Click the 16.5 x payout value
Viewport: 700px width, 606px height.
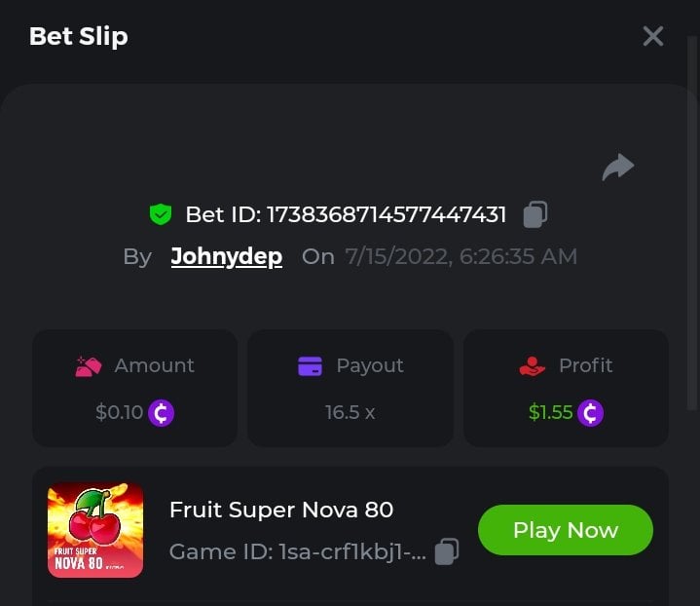click(x=350, y=412)
